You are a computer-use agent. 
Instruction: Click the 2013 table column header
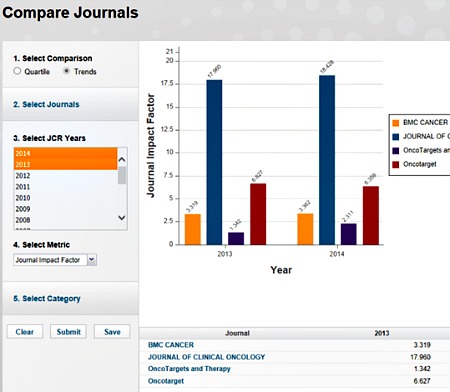click(382, 333)
